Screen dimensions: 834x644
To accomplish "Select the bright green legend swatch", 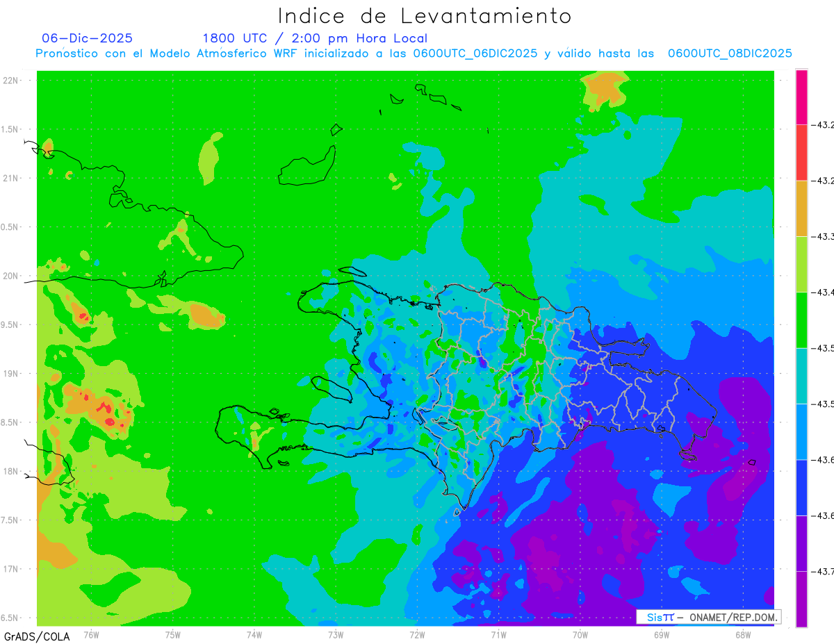I will 801,320.
